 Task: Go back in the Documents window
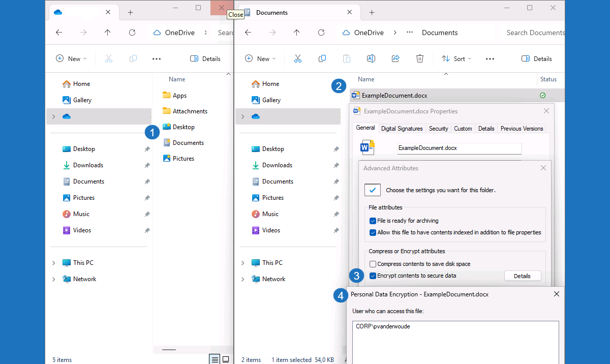click(x=248, y=33)
